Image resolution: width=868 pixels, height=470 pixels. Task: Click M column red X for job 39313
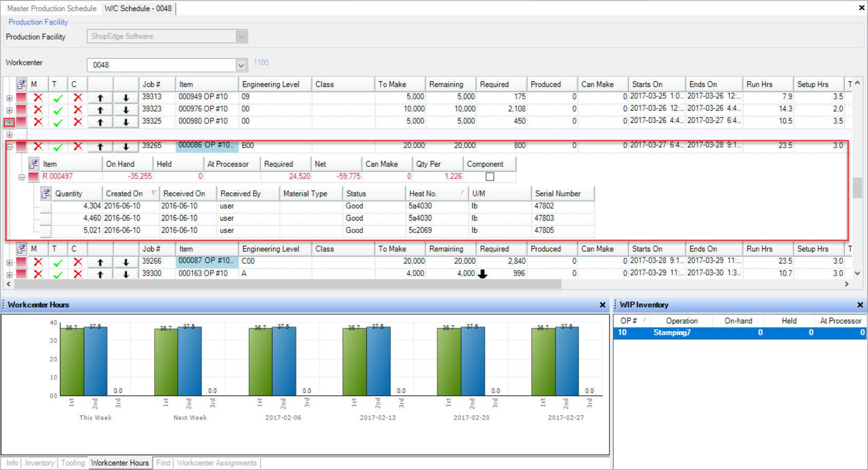(38, 97)
